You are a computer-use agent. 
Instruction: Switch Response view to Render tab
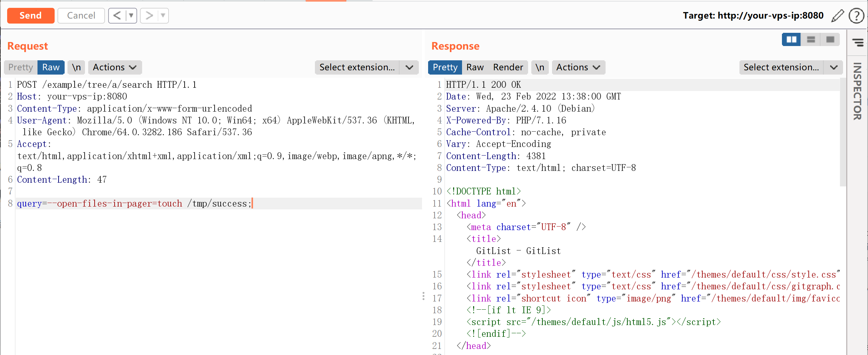(508, 67)
